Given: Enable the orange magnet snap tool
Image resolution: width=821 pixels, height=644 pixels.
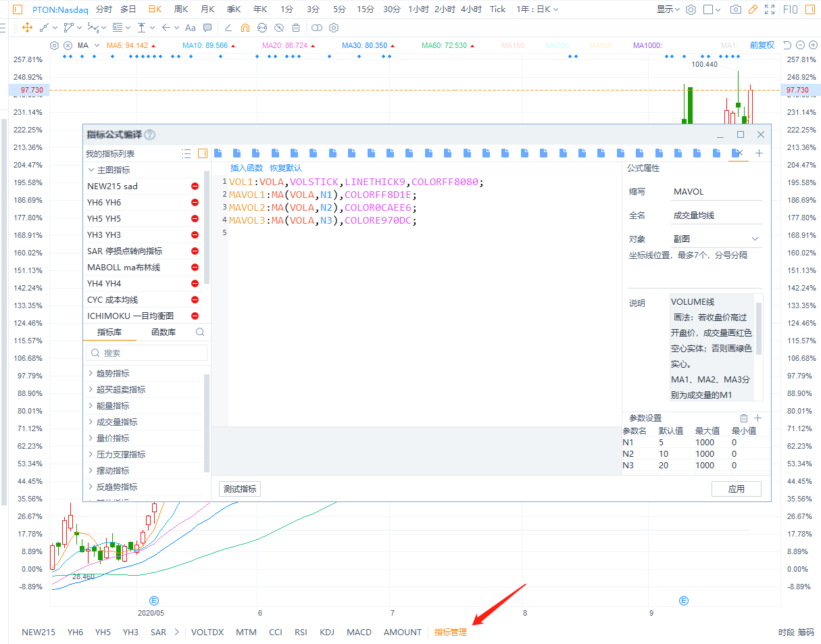Looking at the screenshot, I should click(245, 28).
